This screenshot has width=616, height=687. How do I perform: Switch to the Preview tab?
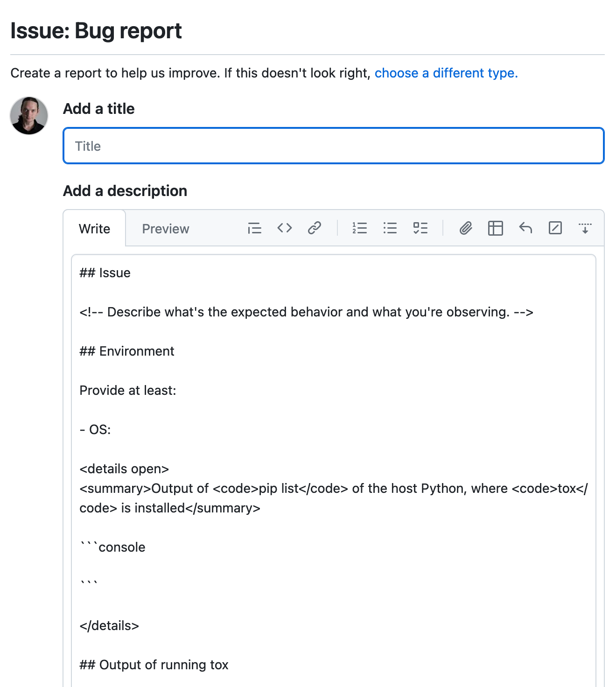166,229
